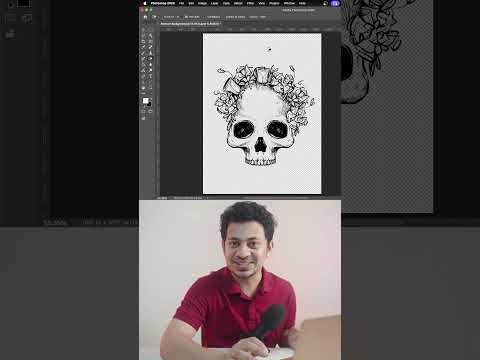This screenshot has height=360, width=480.
Task: Open the View menu
Action: click(262, 3)
